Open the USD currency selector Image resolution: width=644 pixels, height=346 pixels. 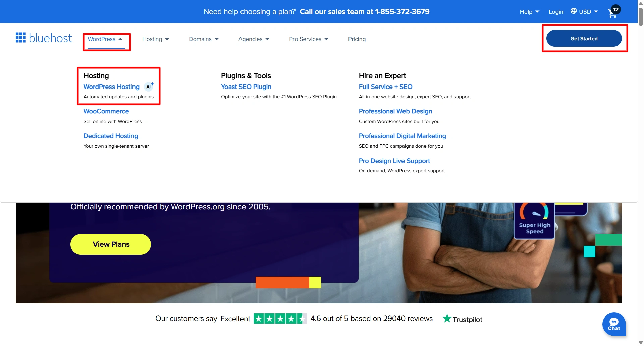(589, 12)
